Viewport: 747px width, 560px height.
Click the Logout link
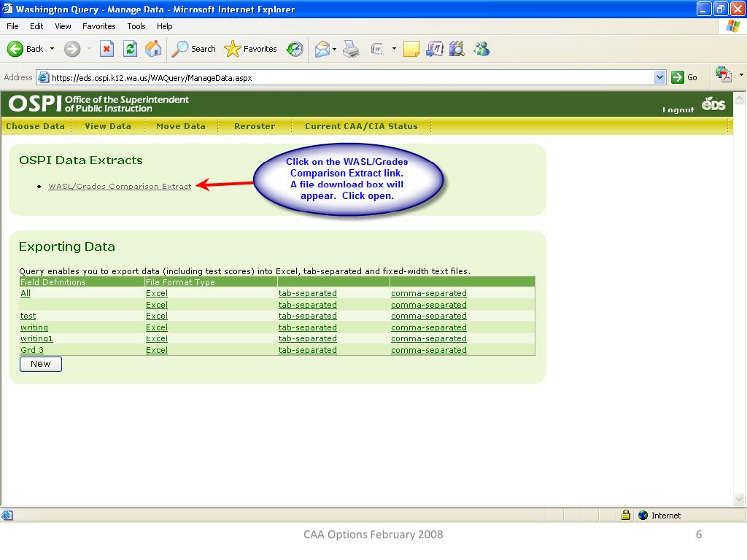pyautogui.click(x=678, y=110)
